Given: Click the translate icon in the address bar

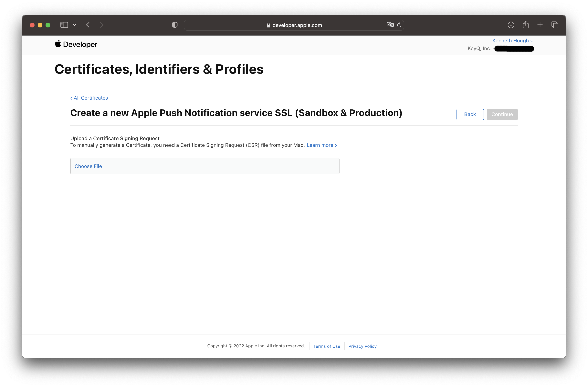Looking at the screenshot, I should pos(390,25).
